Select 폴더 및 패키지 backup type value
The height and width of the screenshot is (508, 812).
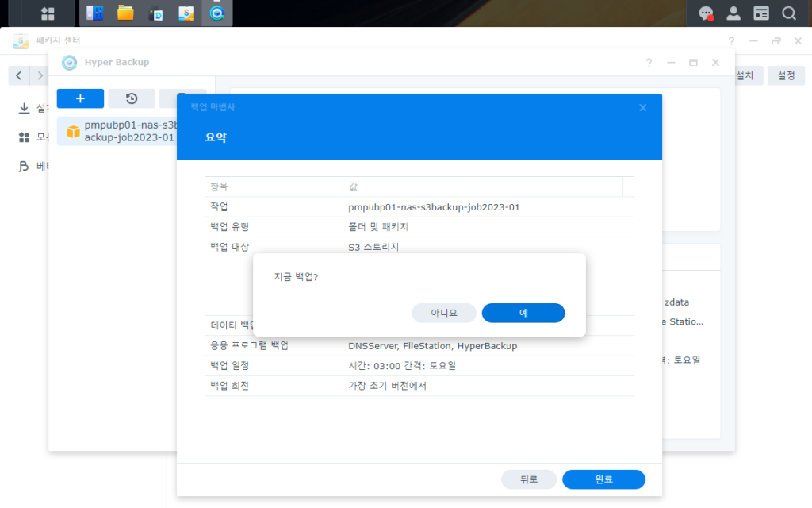378,227
